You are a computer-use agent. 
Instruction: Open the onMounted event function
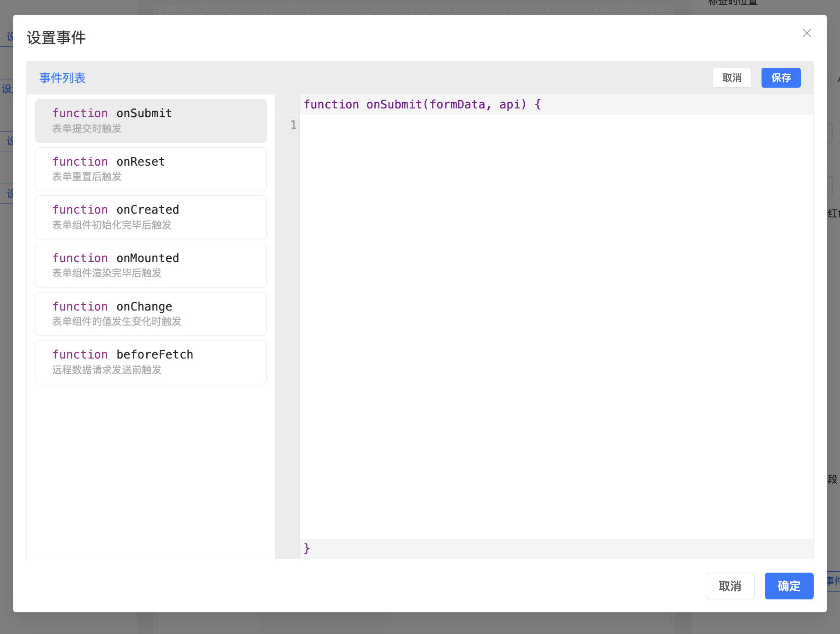[150, 265]
